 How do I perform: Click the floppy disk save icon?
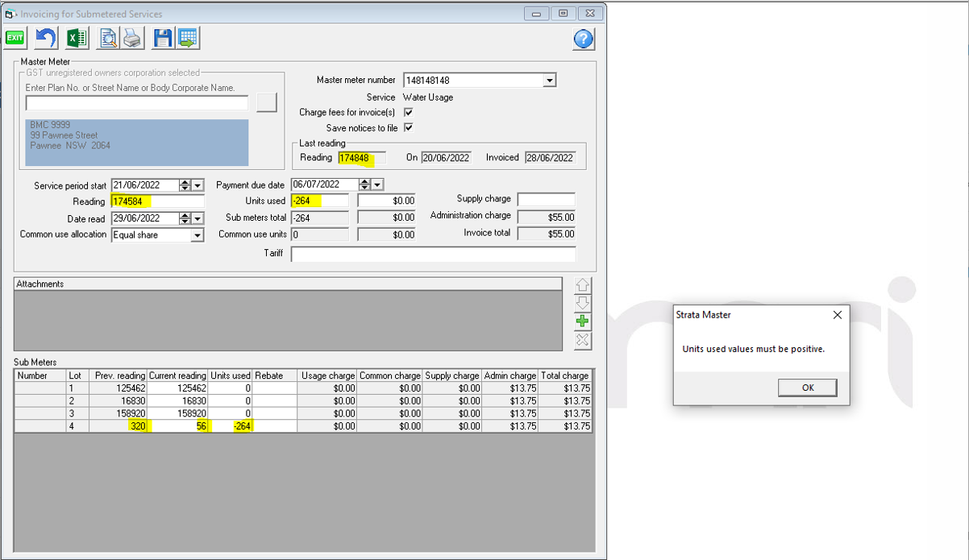163,38
